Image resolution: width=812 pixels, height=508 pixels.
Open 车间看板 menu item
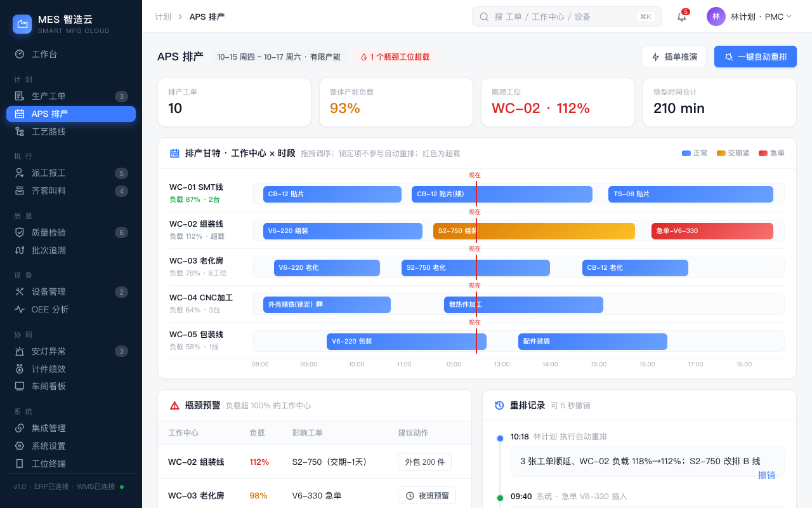pyautogui.click(x=71, y=386)
